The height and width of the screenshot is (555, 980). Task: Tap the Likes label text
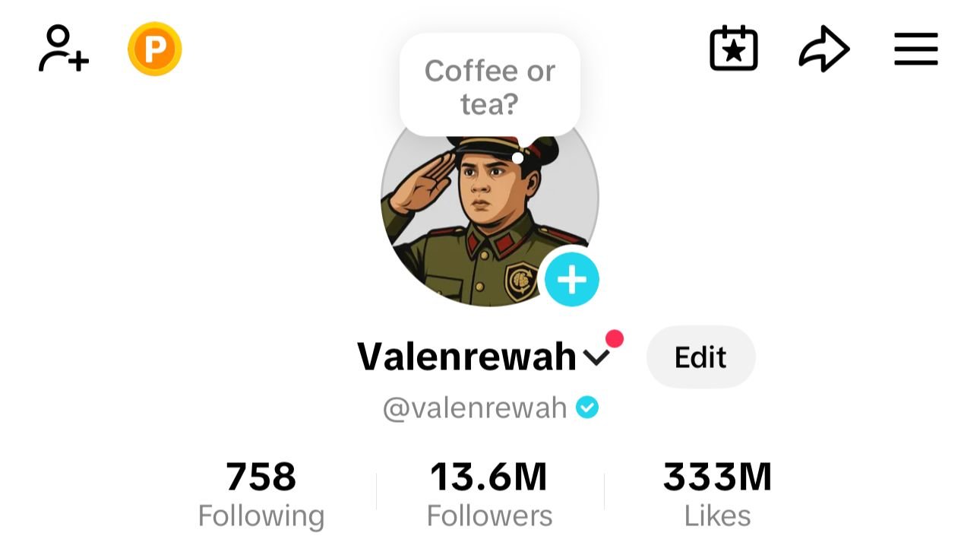718,516
